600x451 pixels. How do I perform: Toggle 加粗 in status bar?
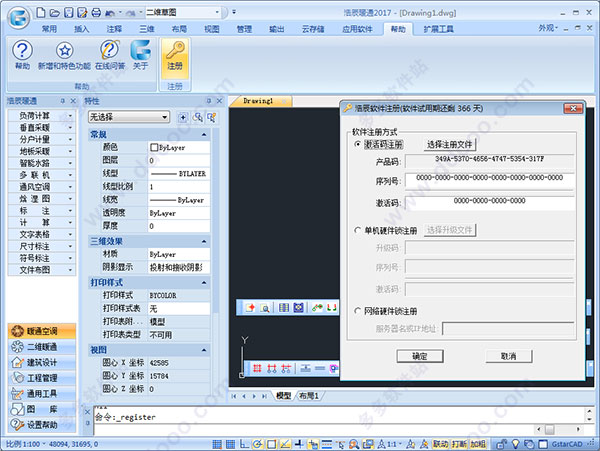click(478, 444)
